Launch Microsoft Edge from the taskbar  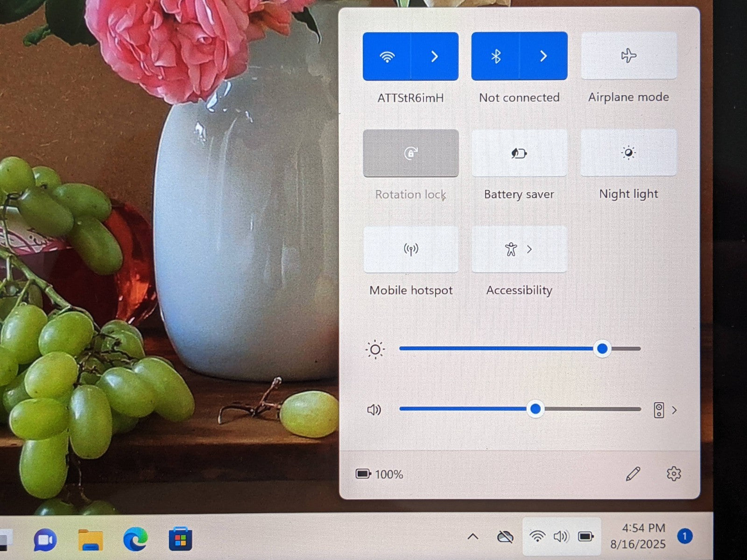click(135, 540)
